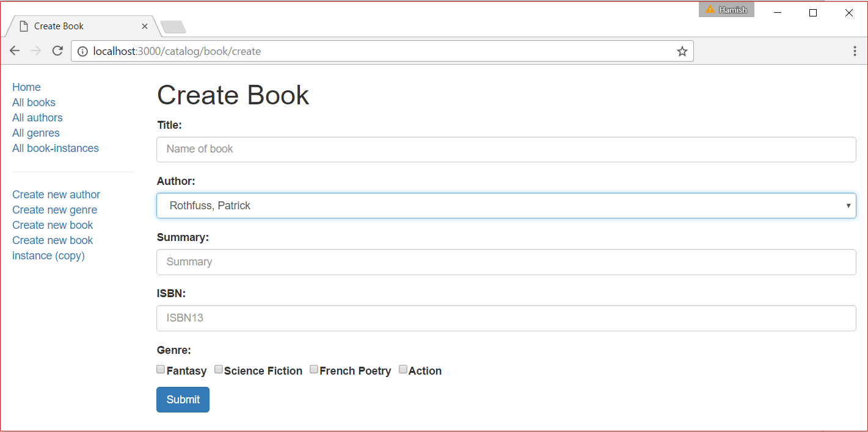The height and width of the screenshot is (432, 868).
Task: Navigate to Create new author
Action: [x=56, y=194]
